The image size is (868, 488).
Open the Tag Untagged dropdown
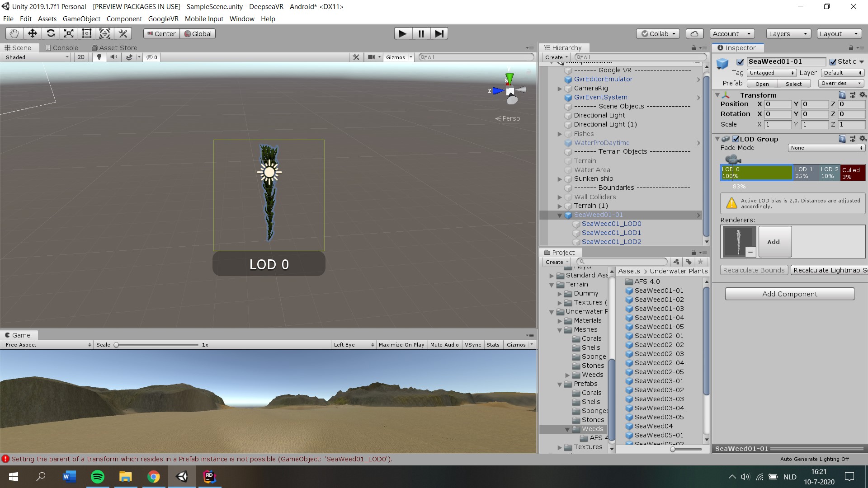click(x=772, y=73)
